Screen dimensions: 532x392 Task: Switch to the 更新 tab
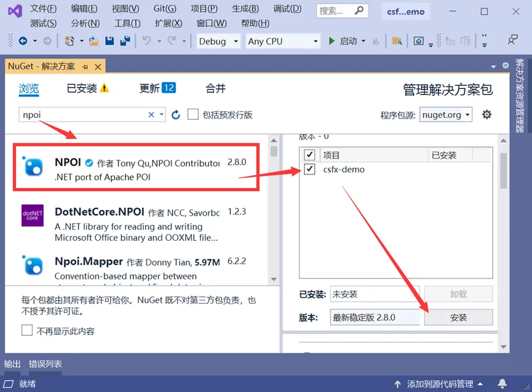pos(149,88)
